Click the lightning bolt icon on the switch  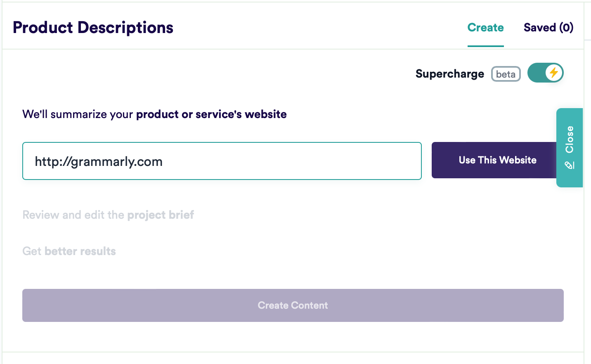click(x=554, y=73)
